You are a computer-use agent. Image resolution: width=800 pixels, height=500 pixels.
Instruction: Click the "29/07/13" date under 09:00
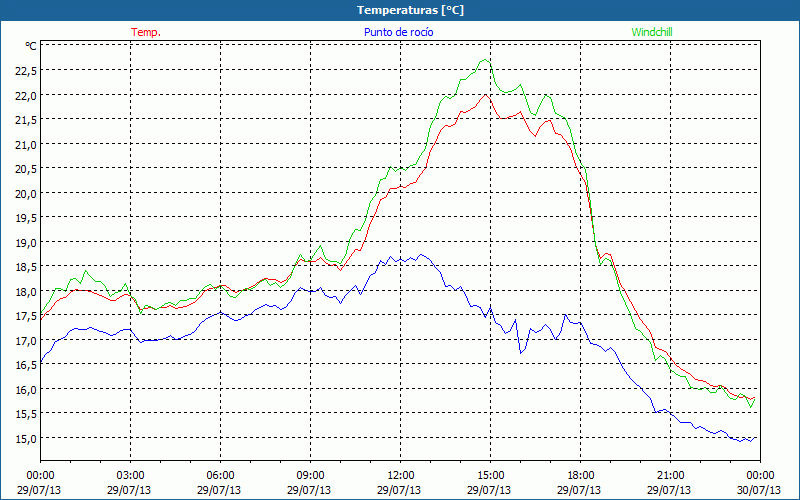(309, 490)
